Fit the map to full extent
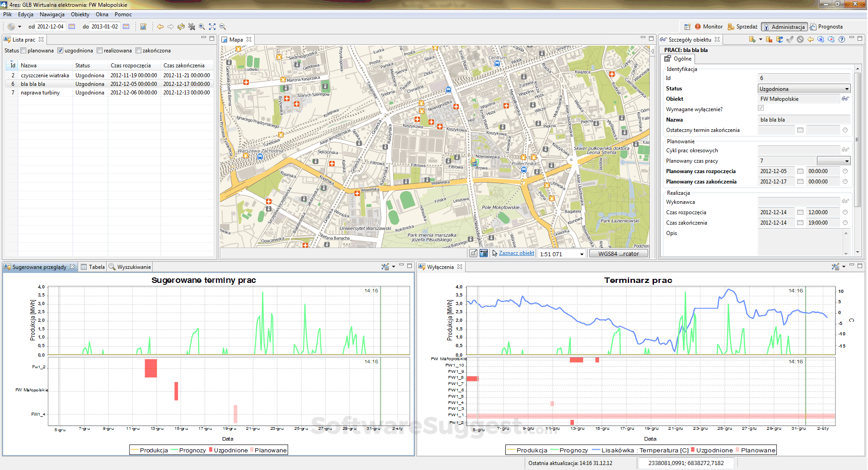 click(x=212, y=26)
